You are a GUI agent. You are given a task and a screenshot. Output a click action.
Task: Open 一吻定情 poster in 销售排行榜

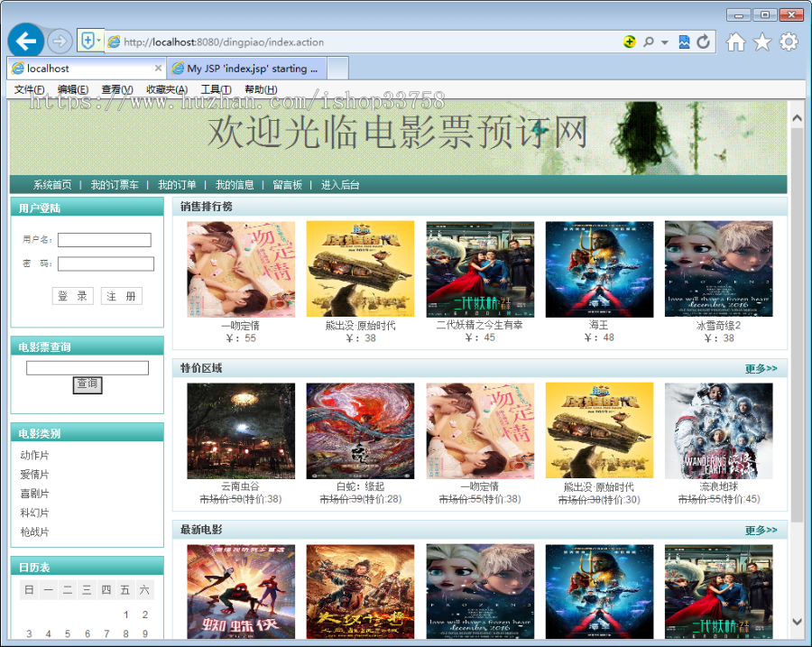[x=241, y=270]
